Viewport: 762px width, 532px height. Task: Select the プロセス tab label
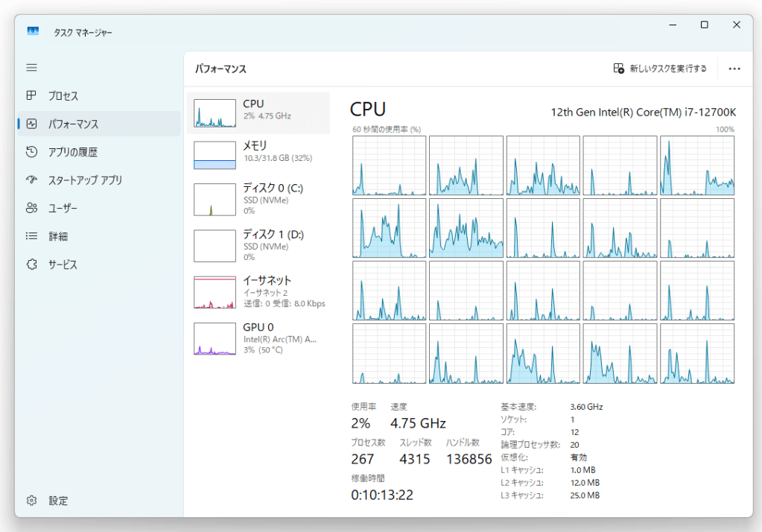coord(63,96)
